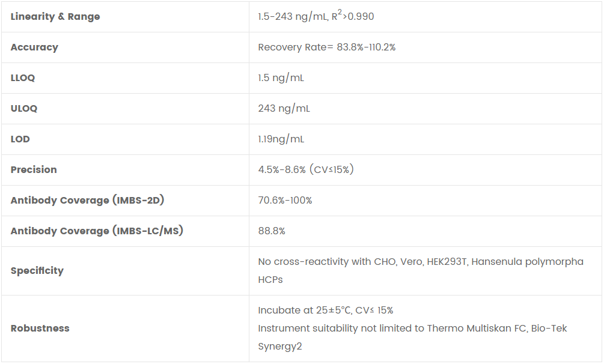
Task: Select the ULOQ value 243 ng/mL
Action: [x=284, y=109]
